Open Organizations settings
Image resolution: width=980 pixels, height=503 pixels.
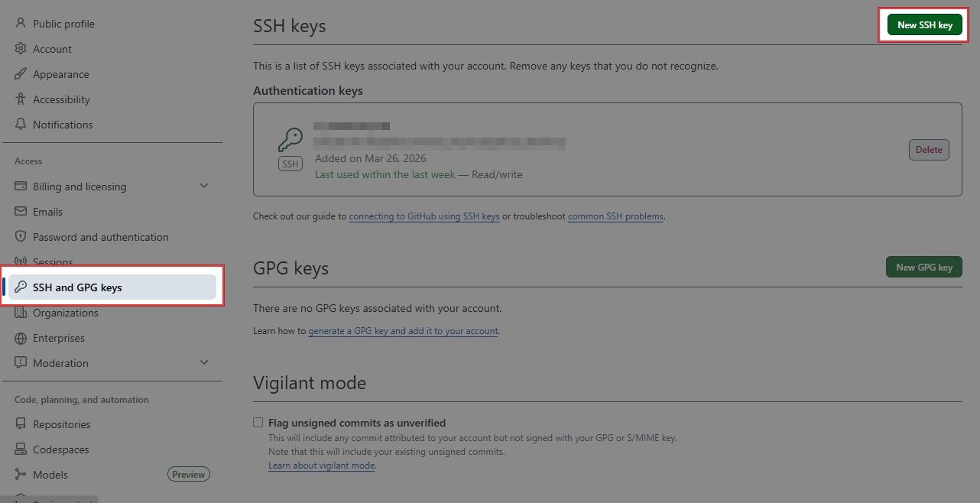click(x=65, y=313)
